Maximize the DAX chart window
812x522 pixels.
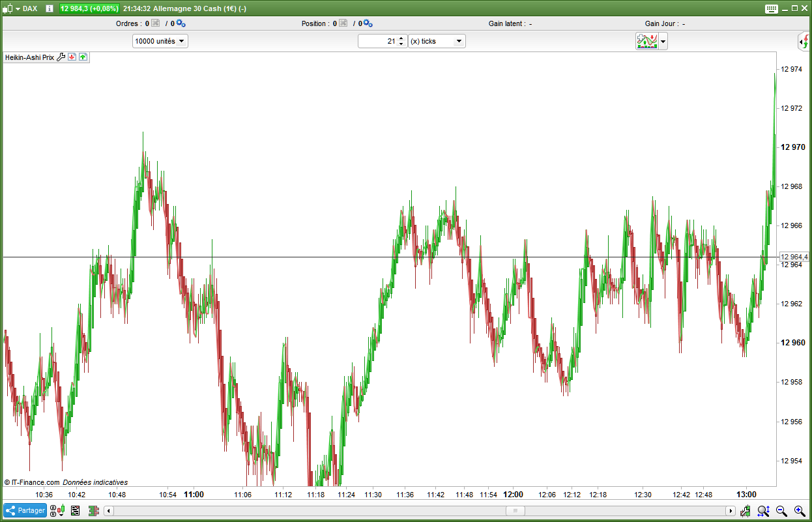(x=795, y=8)
